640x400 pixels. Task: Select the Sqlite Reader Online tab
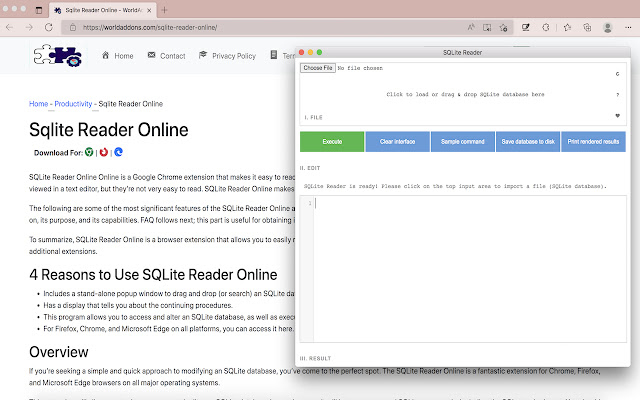102,10
